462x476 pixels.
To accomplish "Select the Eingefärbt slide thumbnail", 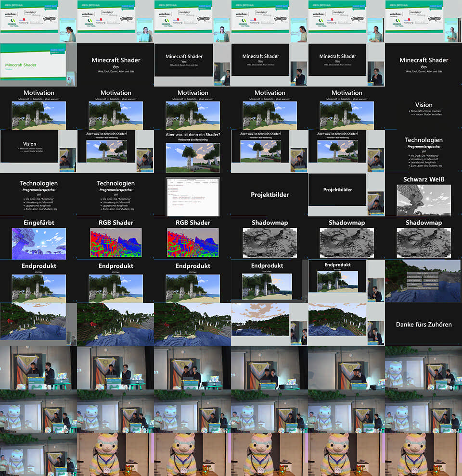I will coord(38,238).
